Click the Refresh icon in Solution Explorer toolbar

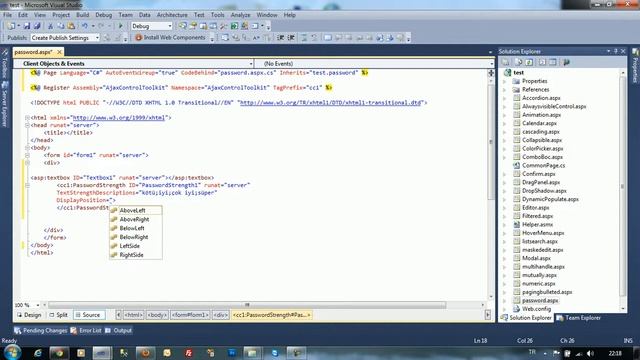tap(529, 62)
